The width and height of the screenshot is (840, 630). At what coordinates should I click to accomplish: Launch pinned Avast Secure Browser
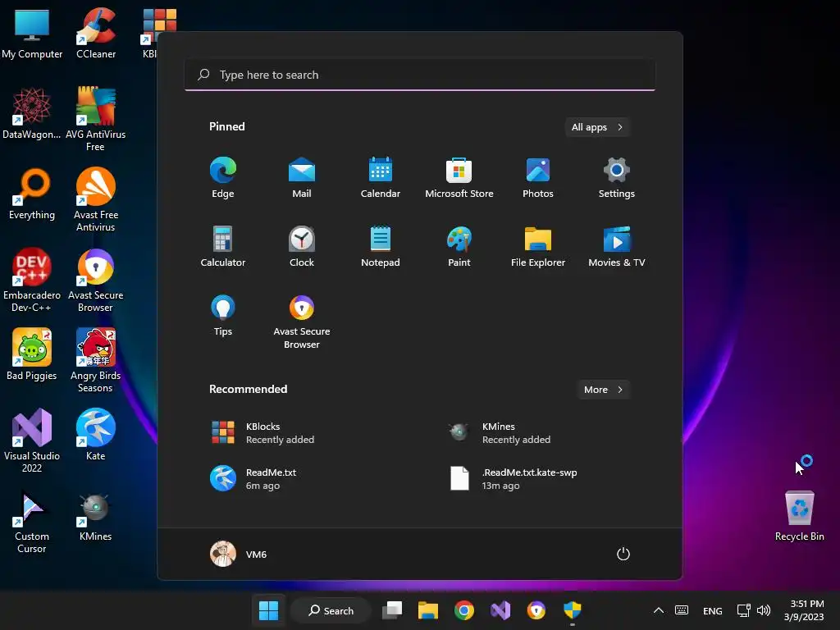click(x=302, y=322)
